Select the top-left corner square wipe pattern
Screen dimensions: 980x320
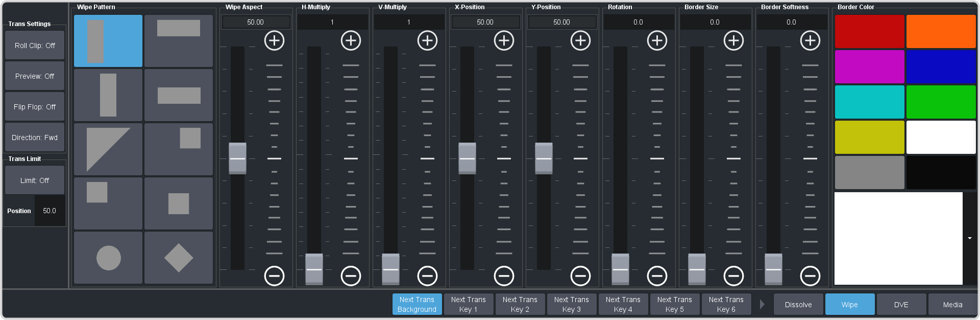coord(108,203)
